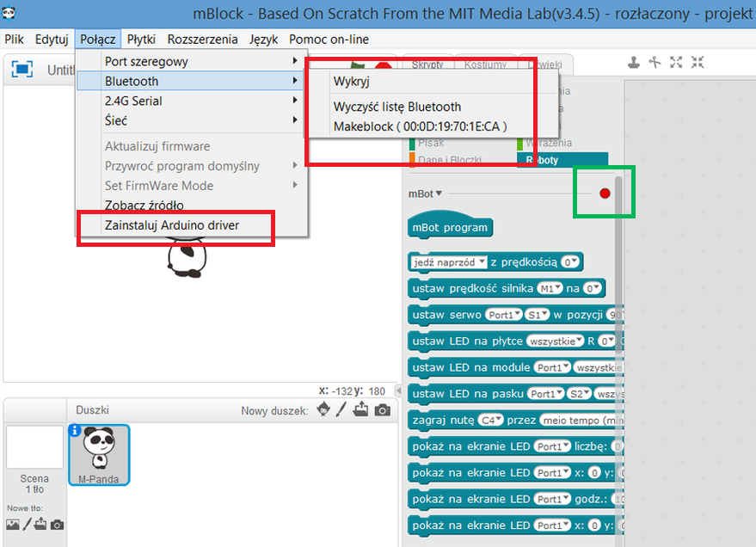Image resolution: width=756 pixels, height=547 pixels.
Task: Click the "pokaż na ekranie LED" godz. block
Action: (515, 499)
